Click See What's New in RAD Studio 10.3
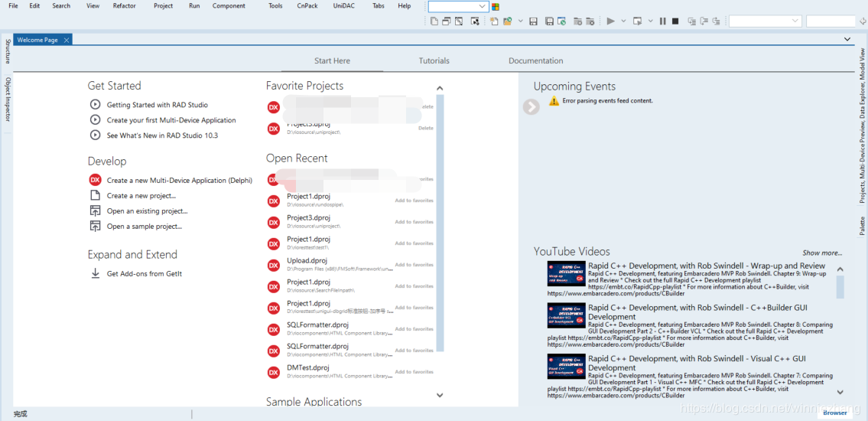868x421 pixels. 162,135
